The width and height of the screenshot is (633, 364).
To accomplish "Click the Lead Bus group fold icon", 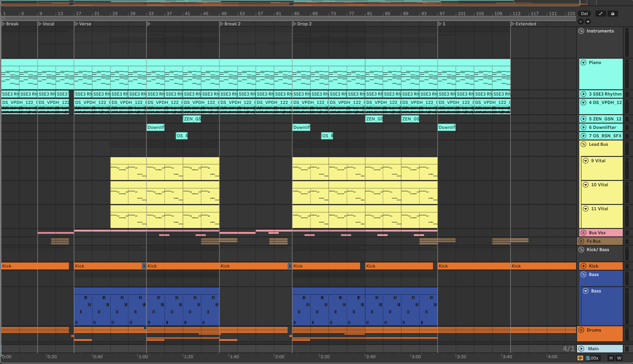I will [583, 144].
